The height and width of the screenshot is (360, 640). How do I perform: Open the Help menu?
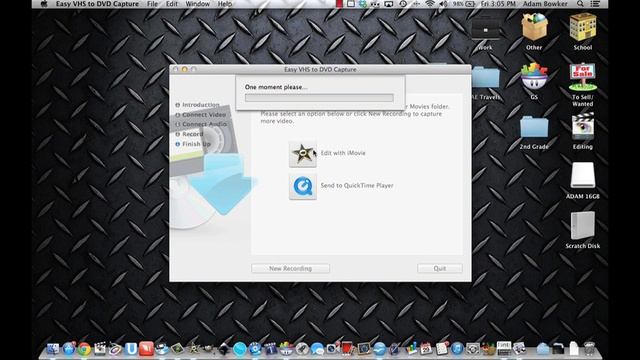pos(224,4)
